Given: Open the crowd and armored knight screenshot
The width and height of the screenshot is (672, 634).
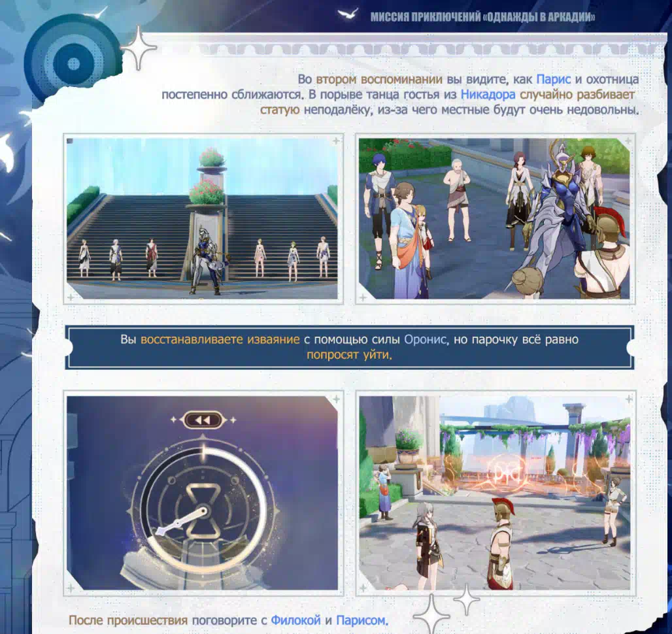Looking at the screenshot, I should point(494,218).
